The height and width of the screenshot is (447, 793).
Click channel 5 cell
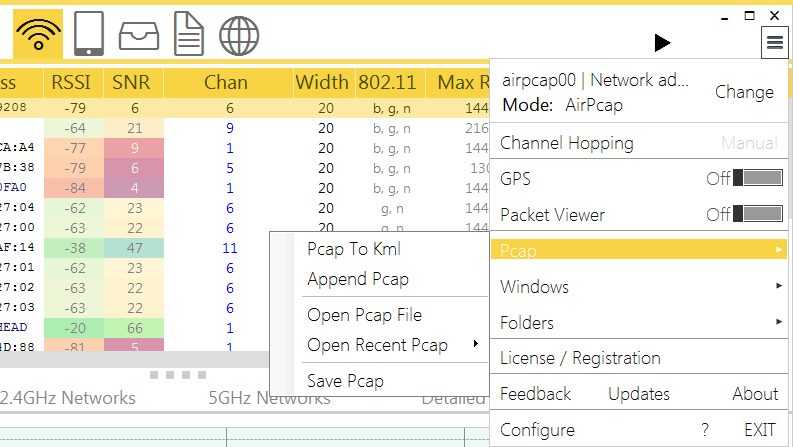pos(230,168)
